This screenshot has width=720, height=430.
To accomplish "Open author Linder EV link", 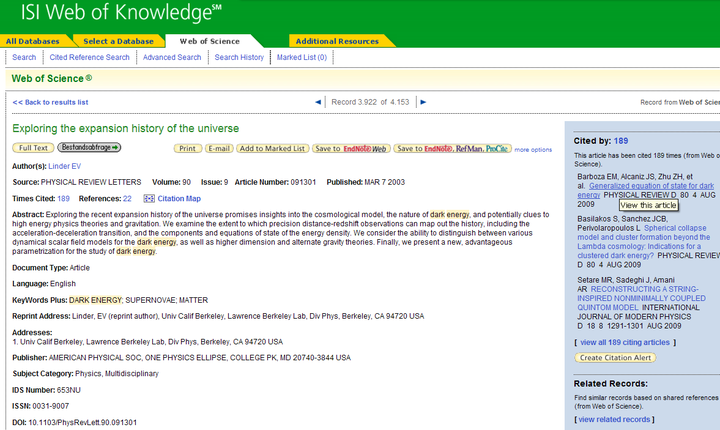I will point(65,166).
